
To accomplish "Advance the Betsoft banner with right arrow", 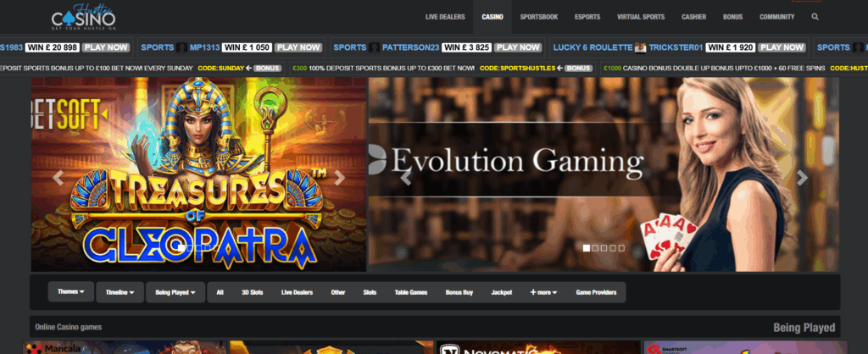I will (339, 178).
